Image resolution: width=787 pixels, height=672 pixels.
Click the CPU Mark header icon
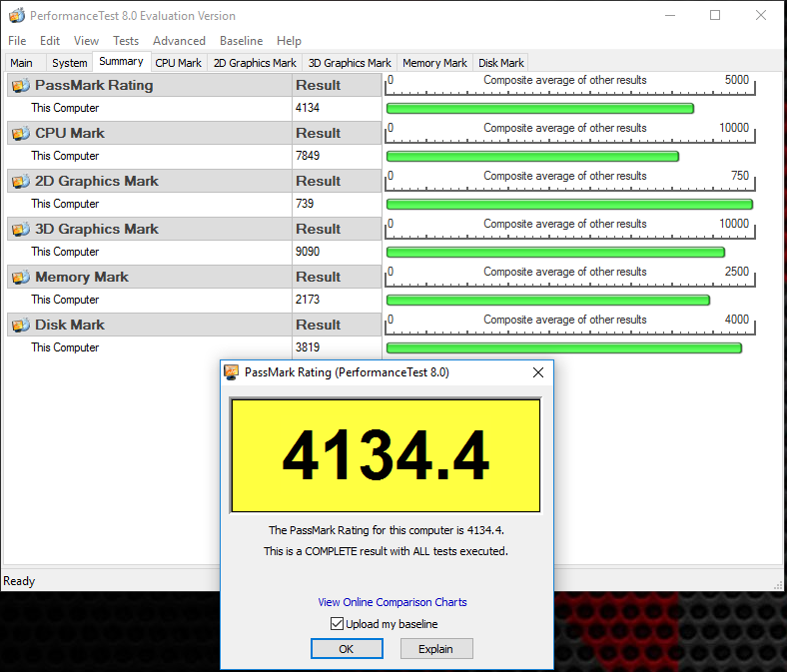[21, 134]
